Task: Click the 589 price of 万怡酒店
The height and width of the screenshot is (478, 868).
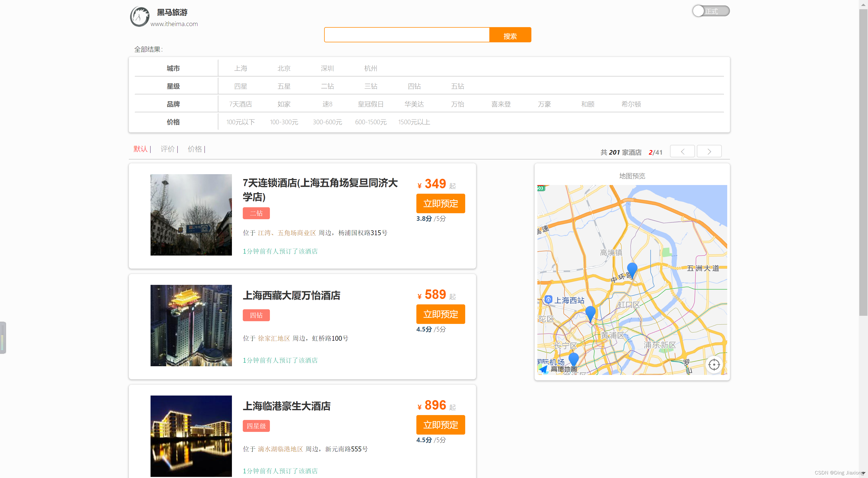Action: point(435,294)
